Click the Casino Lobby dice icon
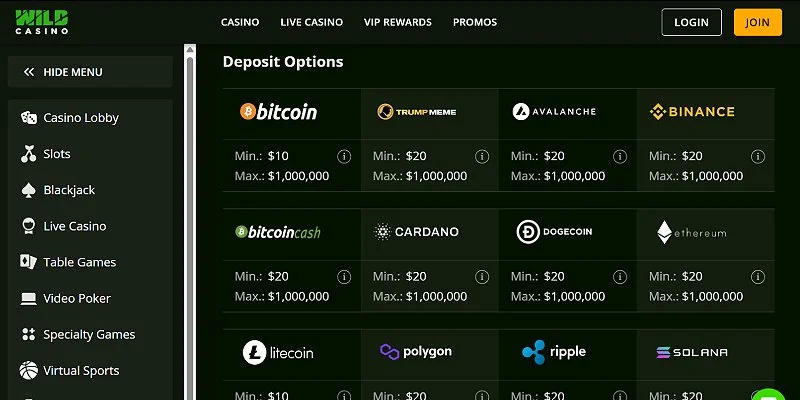The image size is (800, 400). 28,118
